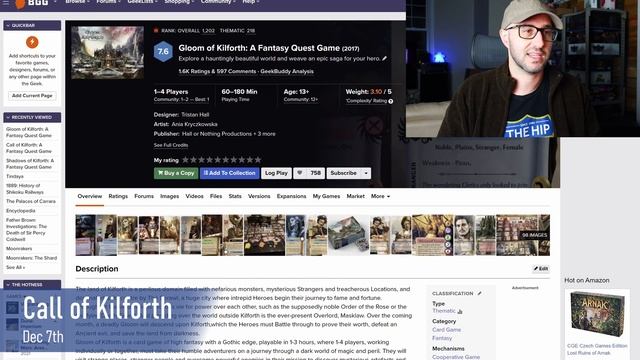Switch to the Forums tab
Viewport: 640px width, 360px height.
coord(144,196)
